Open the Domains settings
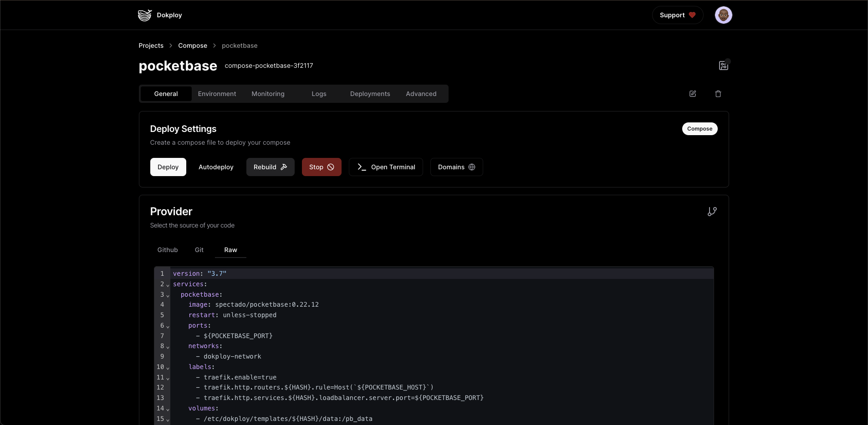868x425 pixels. (x=457, y=167)
